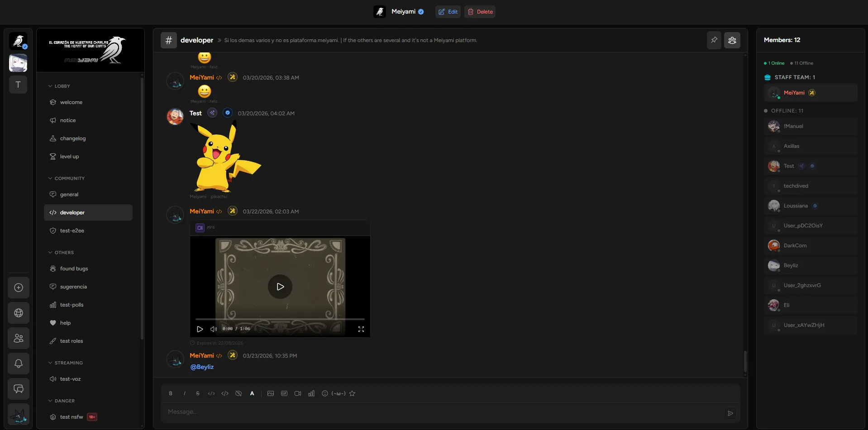Open the notifications bell in left sidebar

tap(19, 364)
